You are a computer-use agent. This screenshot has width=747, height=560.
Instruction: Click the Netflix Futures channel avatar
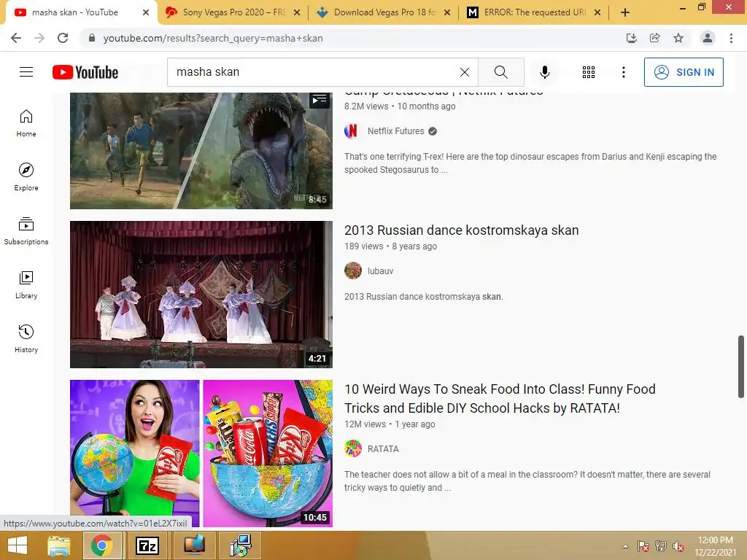(x=352, y=131)
